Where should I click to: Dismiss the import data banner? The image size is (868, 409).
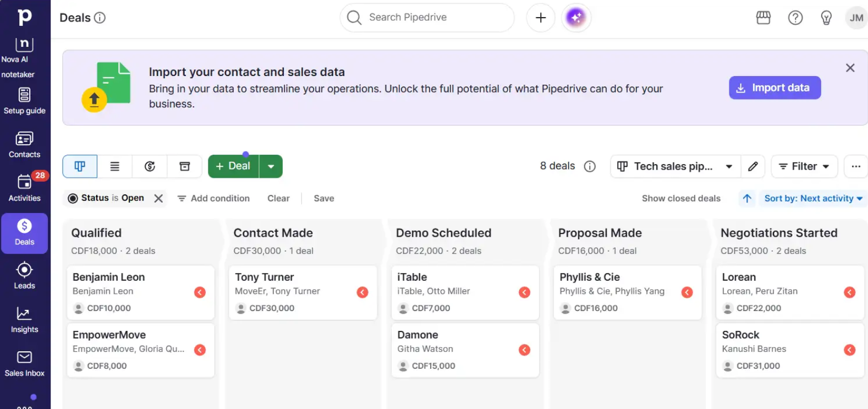point(850,68)
